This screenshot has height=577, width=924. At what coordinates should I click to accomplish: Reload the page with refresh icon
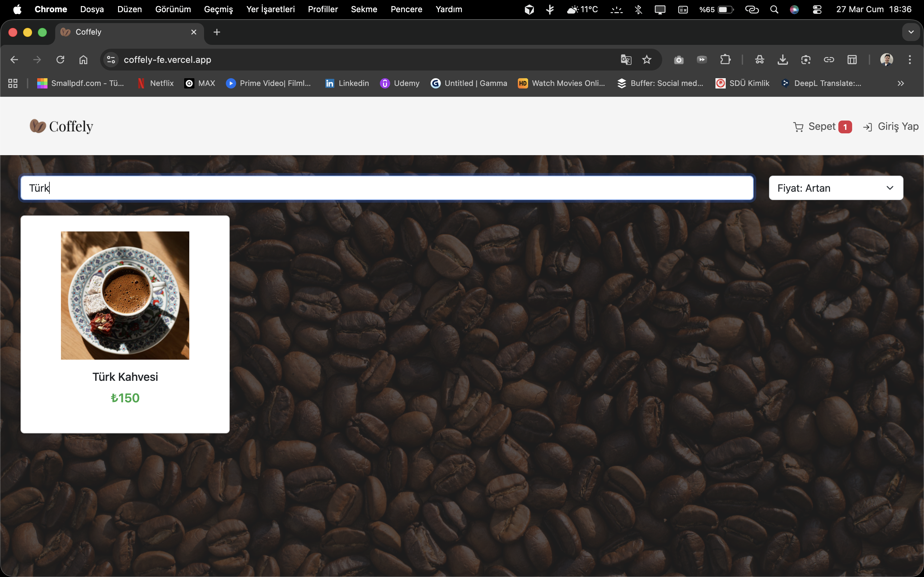pos(60,60)
